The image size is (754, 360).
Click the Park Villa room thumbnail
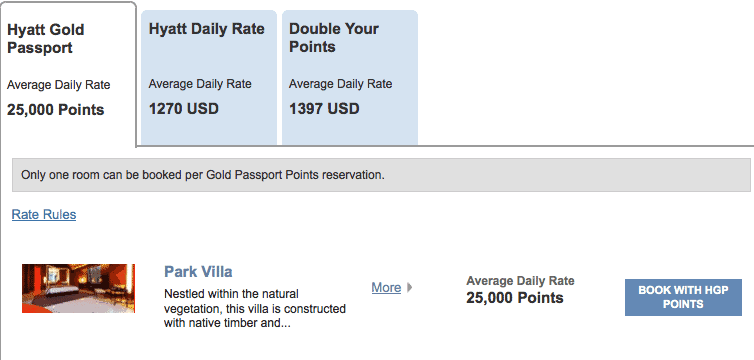click(x=78, y=288)
